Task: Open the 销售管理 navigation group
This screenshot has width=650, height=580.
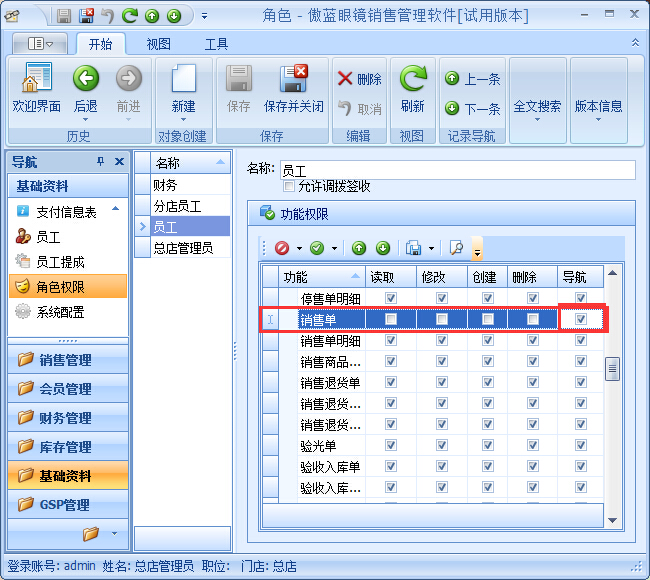Action: (x=68, y=359)
